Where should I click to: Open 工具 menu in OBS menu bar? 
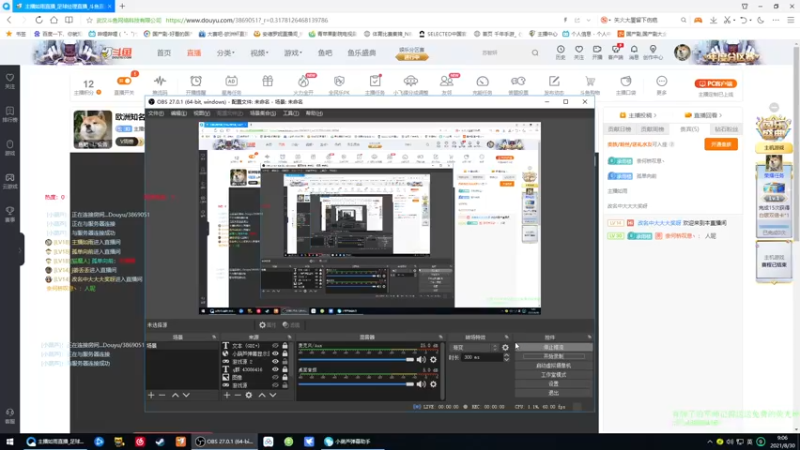tap(291, 113)
